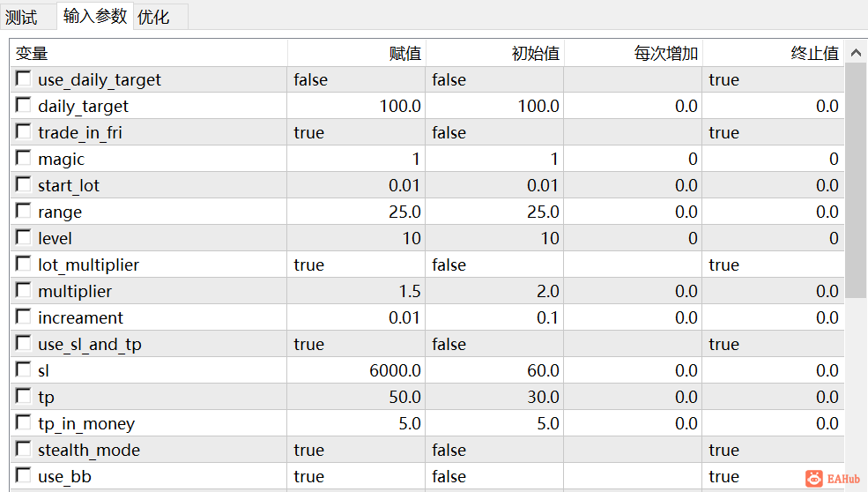Select the 输入参数 tab

tap(95, 16)
